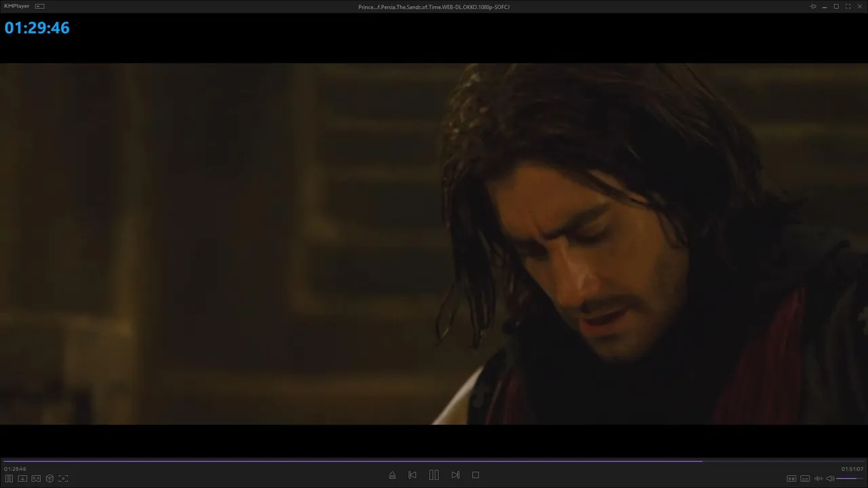Toggle the 3D cube mode icon

click(x=50, y=479)
